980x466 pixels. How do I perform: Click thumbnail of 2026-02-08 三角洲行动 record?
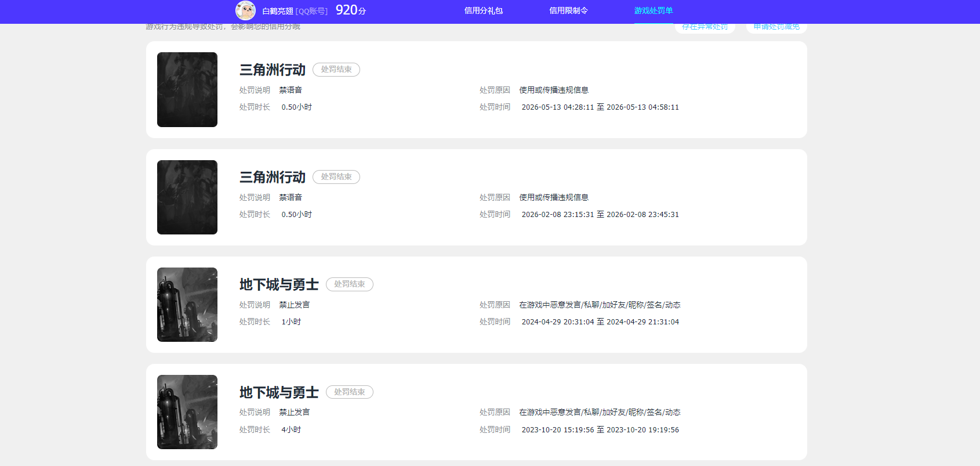(187, 197)
